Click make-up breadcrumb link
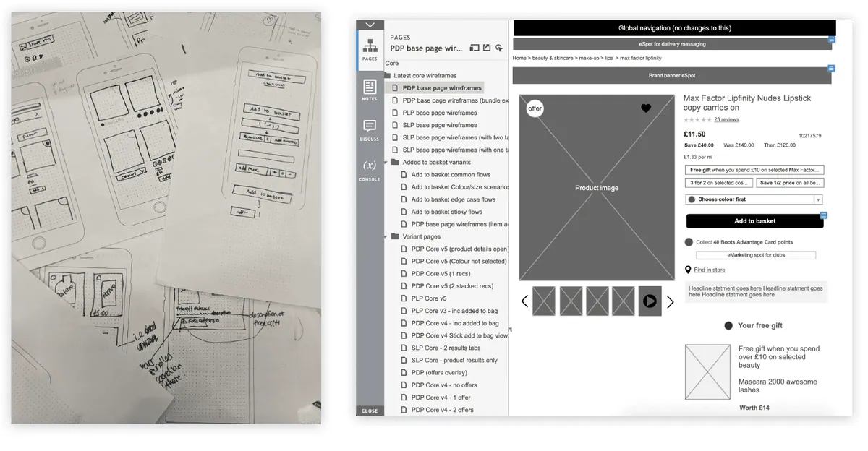The width and height of the screenshot is (868, 451). (x=589, y=58)
